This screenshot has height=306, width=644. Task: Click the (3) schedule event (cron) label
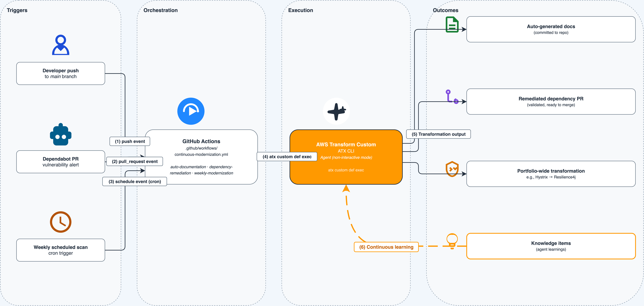click(135, 181)
